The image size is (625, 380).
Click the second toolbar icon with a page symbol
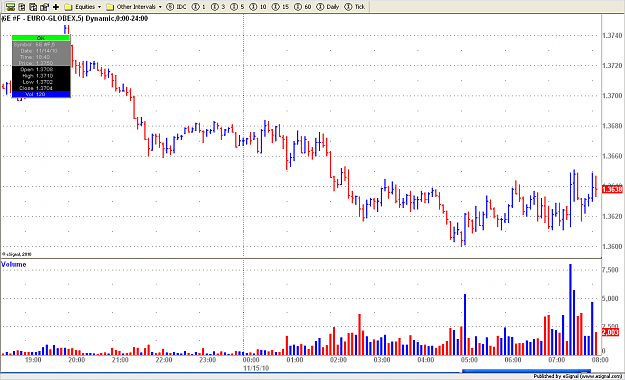pyautogui.click(x=22, y=7)
